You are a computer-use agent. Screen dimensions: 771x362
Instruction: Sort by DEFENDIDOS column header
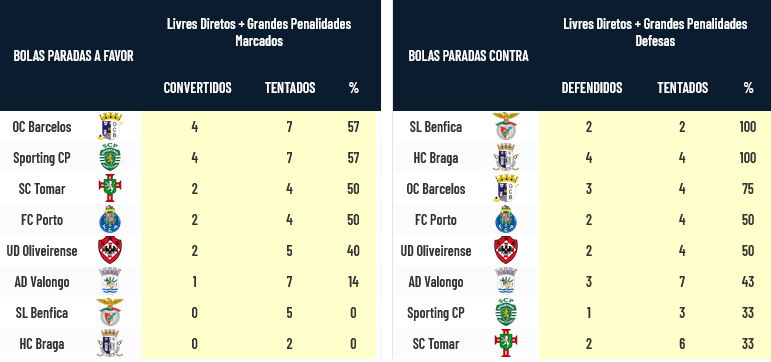coord(592,88)
